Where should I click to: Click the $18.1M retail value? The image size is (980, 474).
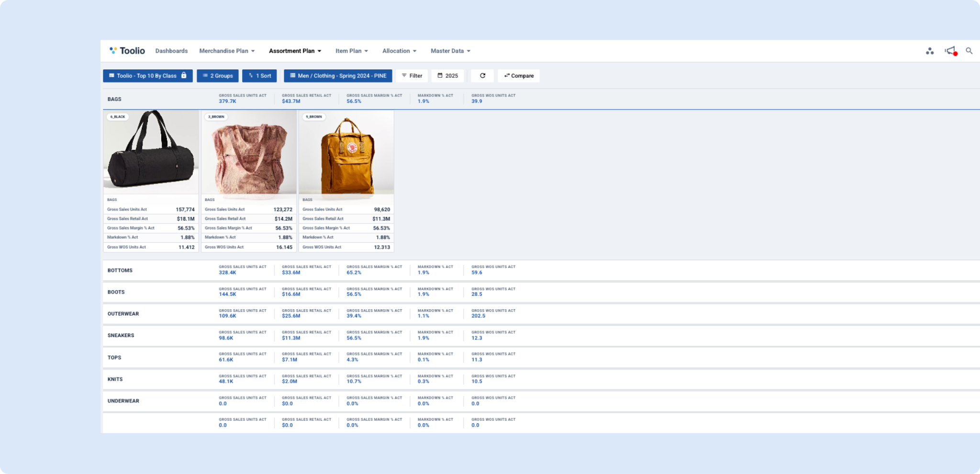[x=186, y=219]
